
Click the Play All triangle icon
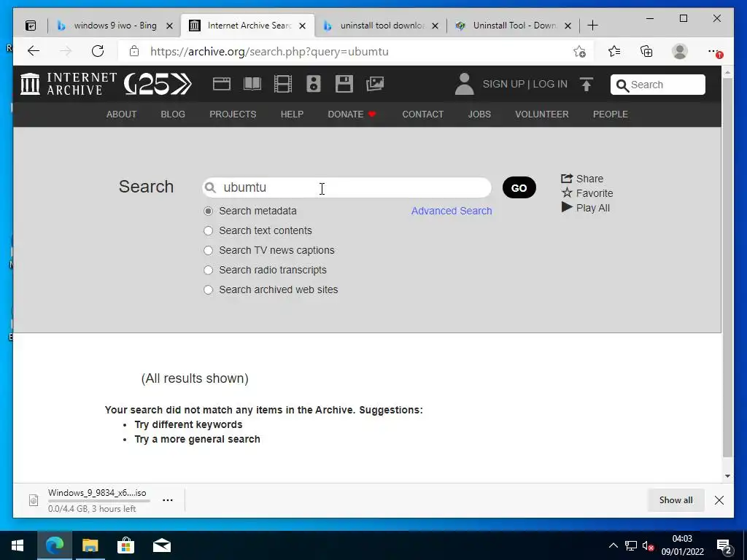(567, 207)
